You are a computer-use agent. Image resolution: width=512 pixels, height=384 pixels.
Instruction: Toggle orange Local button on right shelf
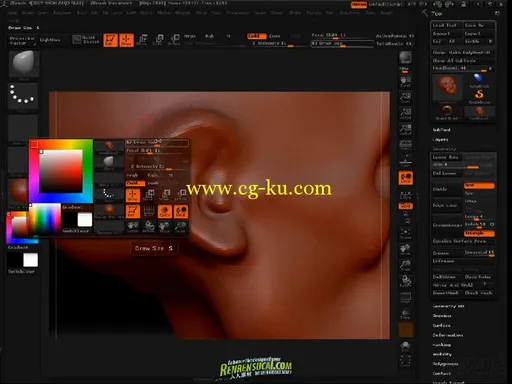405,178
